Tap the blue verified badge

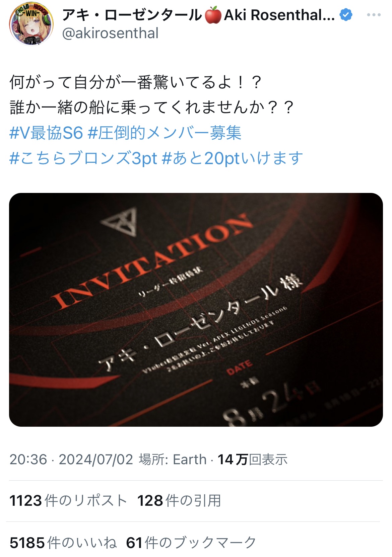coord(346,15)
